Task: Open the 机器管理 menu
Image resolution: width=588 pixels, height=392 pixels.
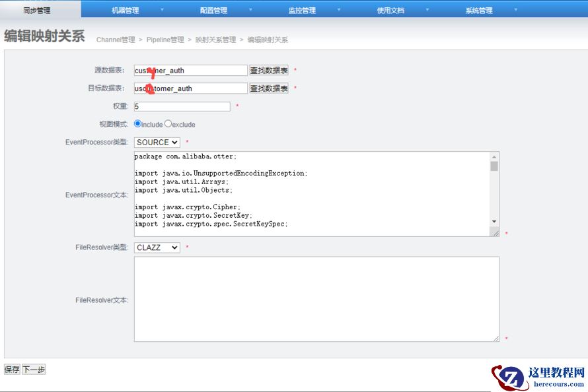Action: (x=126, y=11)
